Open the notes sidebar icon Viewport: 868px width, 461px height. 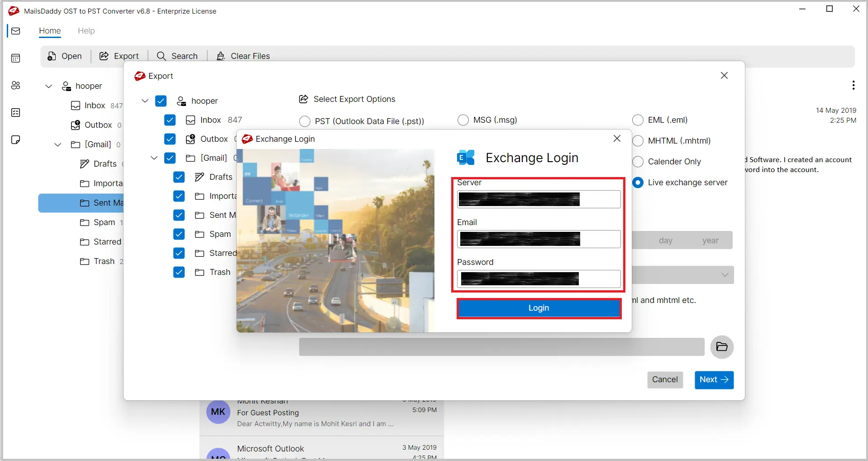(16, 139)
